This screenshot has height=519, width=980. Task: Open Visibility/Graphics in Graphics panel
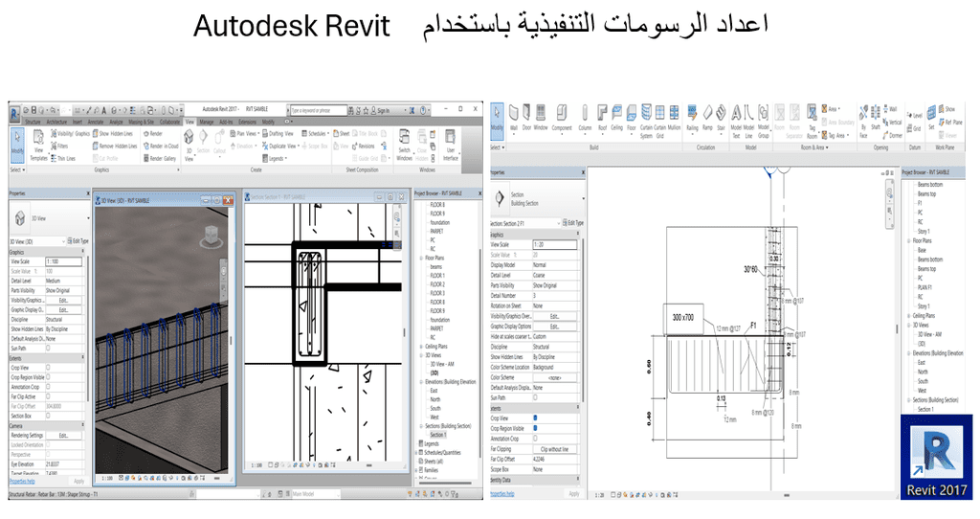[69, 134]
